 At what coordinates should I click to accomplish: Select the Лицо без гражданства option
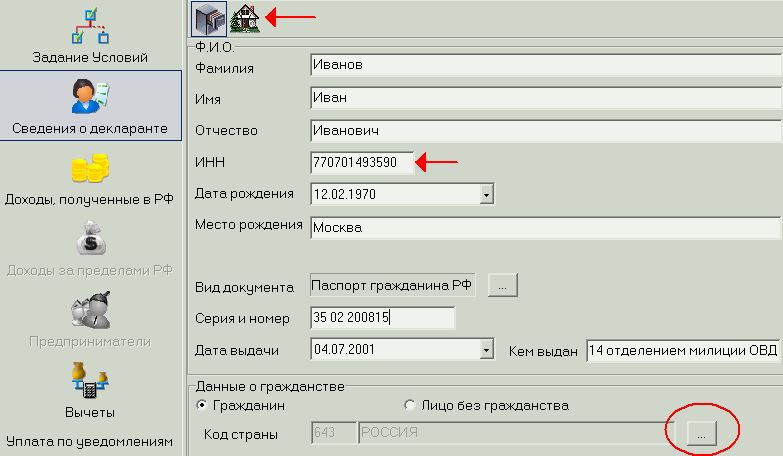click(x=409, y=405)
